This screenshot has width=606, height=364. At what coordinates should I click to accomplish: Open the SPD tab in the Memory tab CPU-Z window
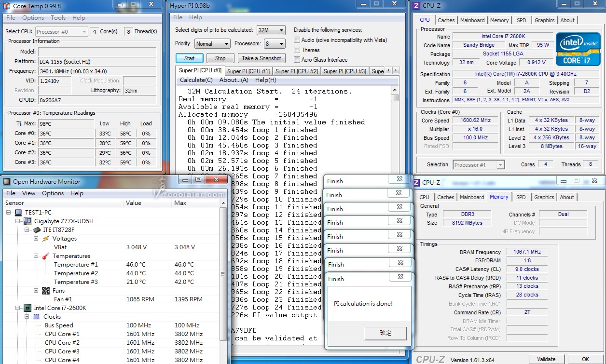(x=521, y=197)
